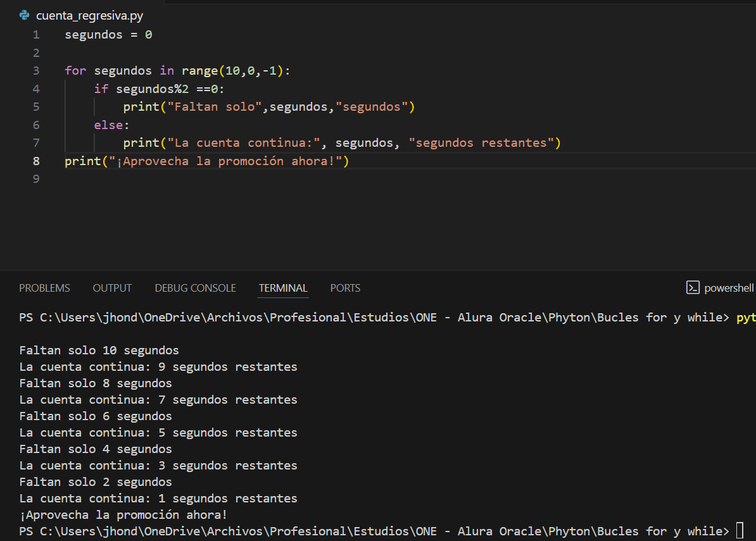The height and width of the screenshot is (541, 756).
Task: Select the TERMINAL panel tab
Action: pyautogui.click(x=283, y=288)
